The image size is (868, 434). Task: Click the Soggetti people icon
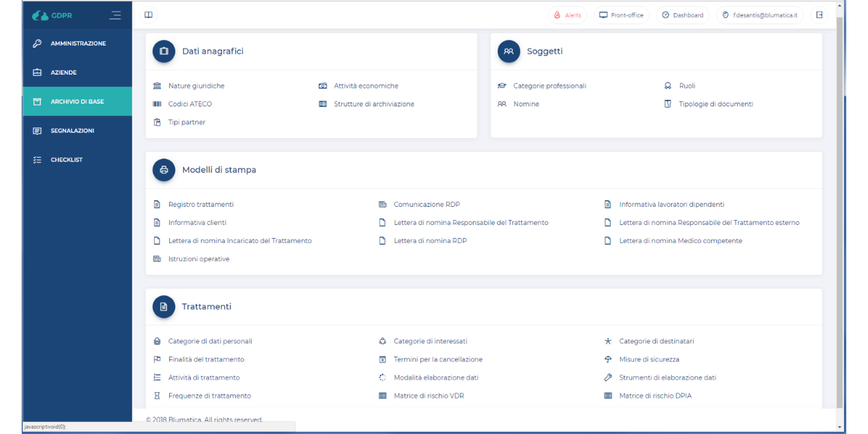tap(509, 51)
